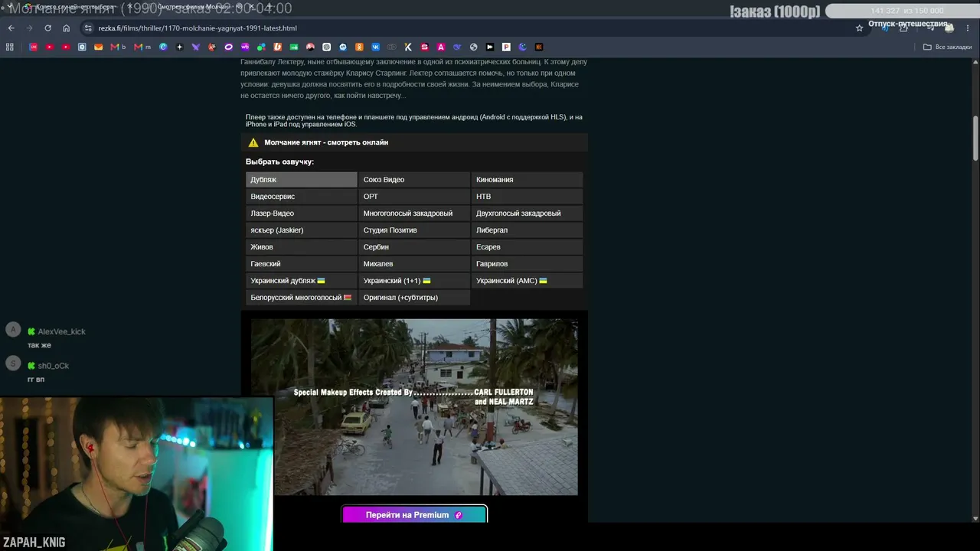The image size is (980, 551).
Task: Select the Михалев voiceover
Action: [x=414, y=264]
